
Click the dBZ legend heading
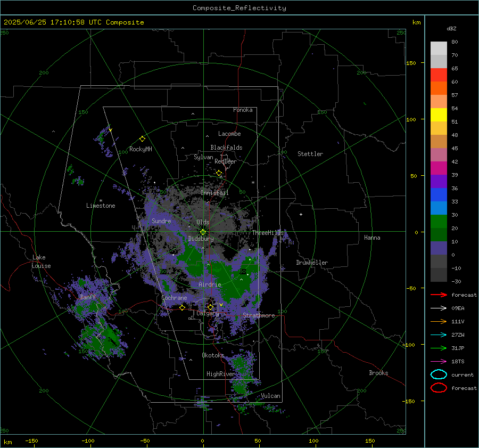[451, 28]
